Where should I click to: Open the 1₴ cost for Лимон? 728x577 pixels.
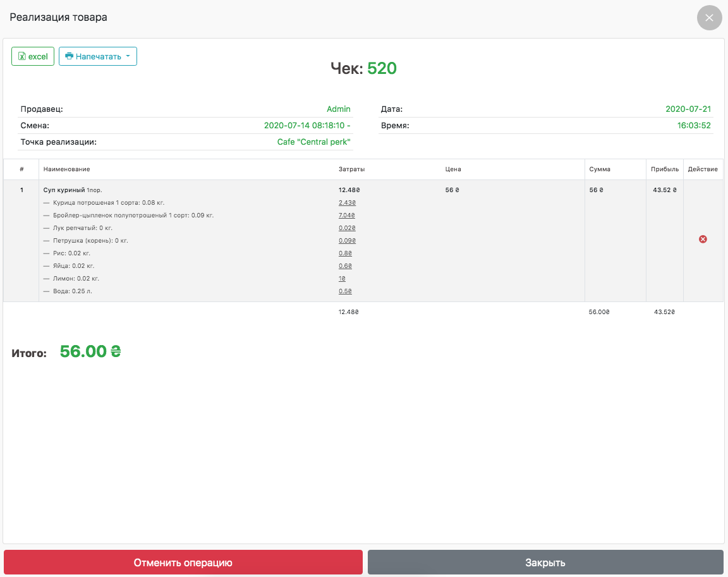tap(342, 279)
